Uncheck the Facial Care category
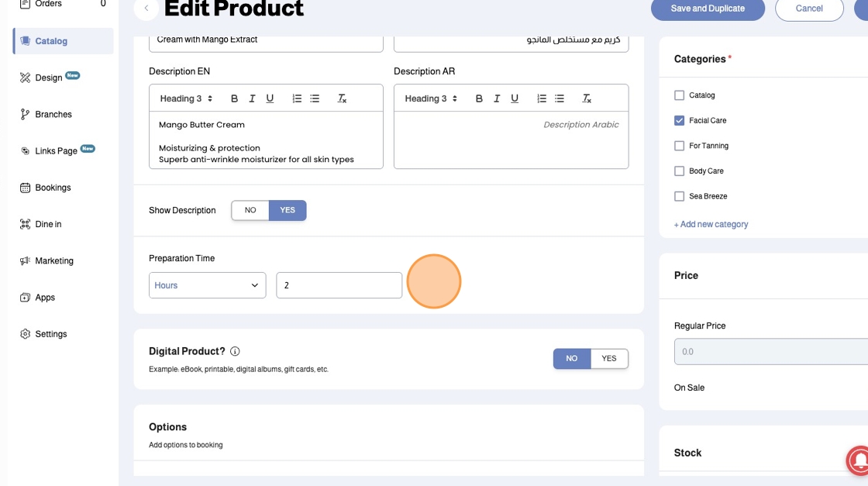This screenshot has height=486, width=868. tap(680, 121)
